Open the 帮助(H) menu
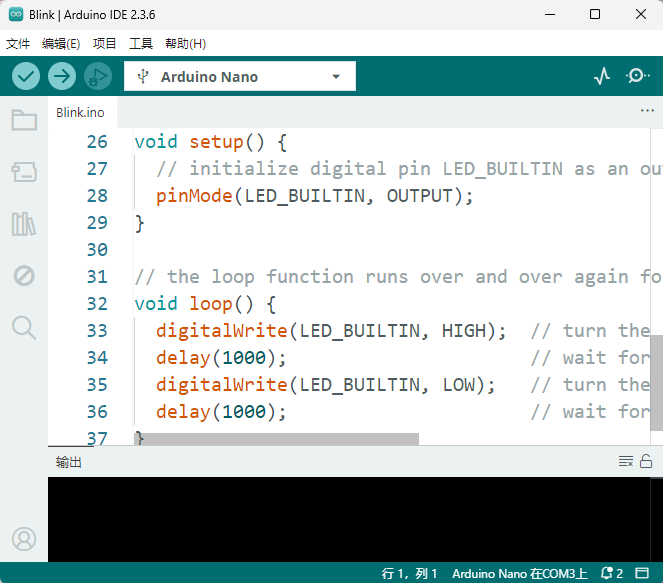Viewport: 663px width, 583px height. point(185,44)
